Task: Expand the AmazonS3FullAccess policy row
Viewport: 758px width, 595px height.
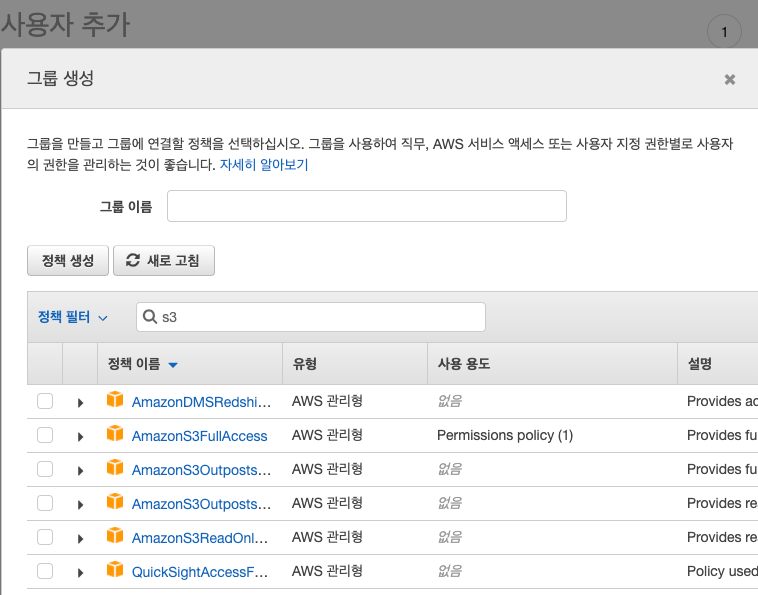Action: pyautogui.click(x=80, y=436)
